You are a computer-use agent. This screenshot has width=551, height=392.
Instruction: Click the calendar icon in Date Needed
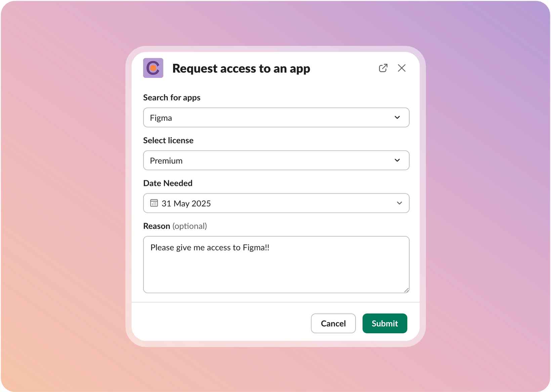154,203
